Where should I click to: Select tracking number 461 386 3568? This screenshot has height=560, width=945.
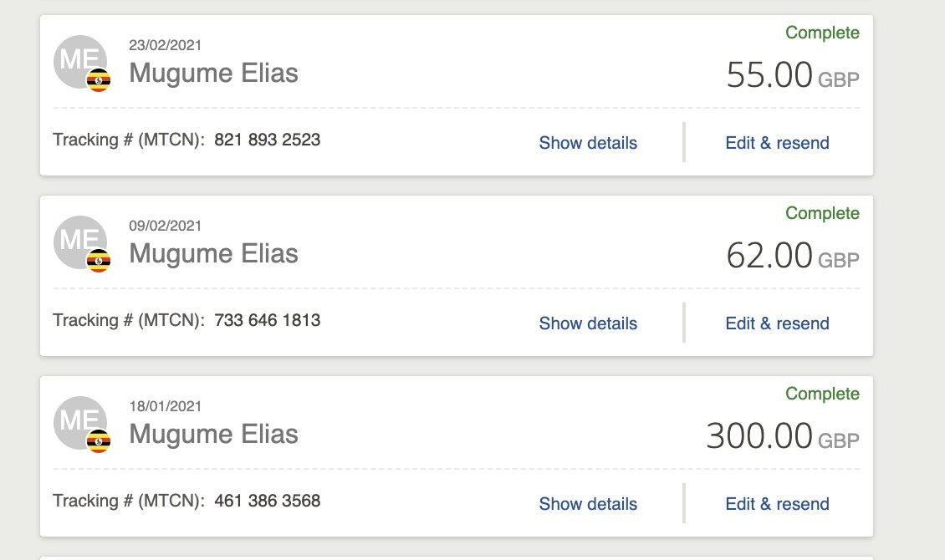tap(268, 501)
